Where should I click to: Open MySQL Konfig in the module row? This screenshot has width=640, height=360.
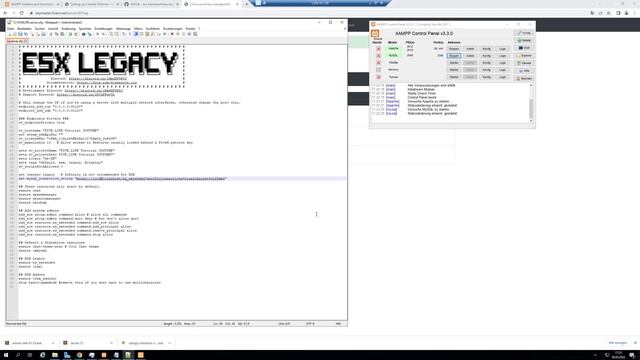487,56
